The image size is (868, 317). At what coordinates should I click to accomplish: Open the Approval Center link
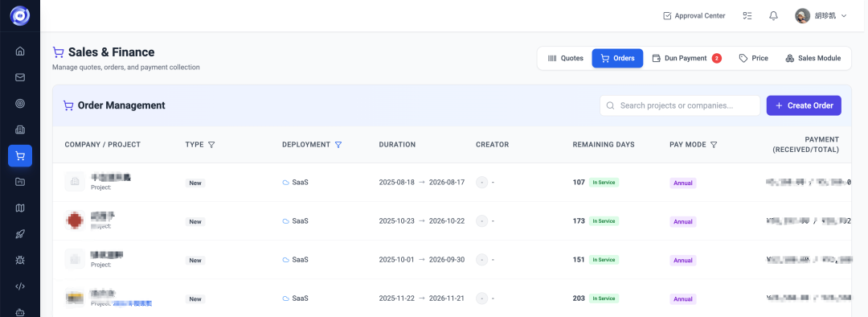pyautogui.click(x=694, y=15)
